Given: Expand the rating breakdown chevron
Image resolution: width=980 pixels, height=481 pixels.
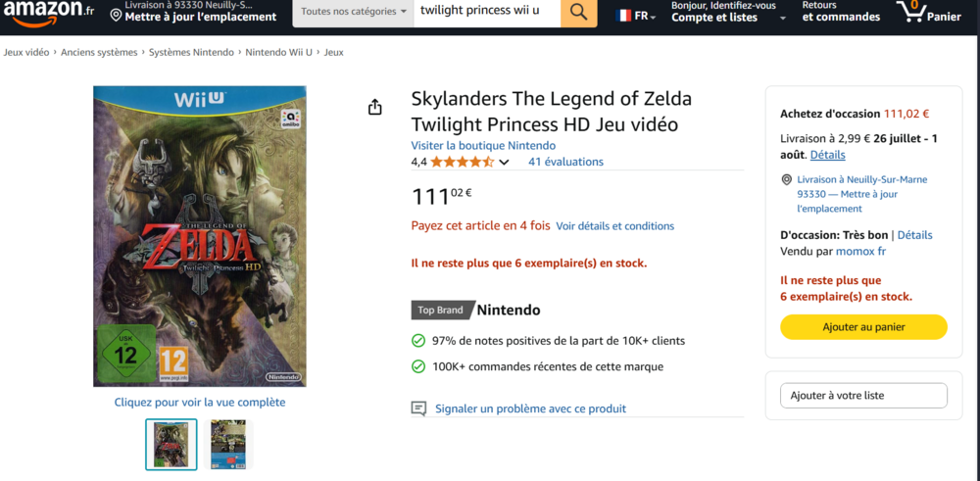Looking at the screenshot, I should (505, 163).
